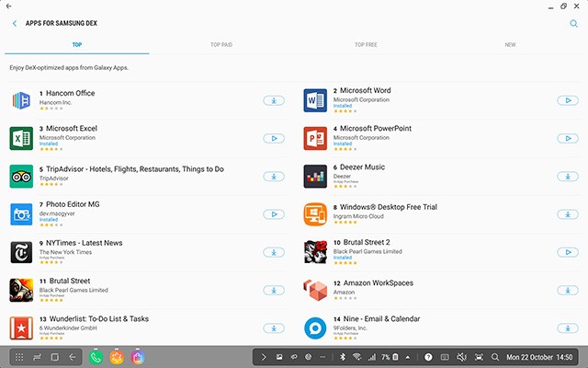Open installed Microsoft Word app
588x368 pixels.
coord(568,100)
